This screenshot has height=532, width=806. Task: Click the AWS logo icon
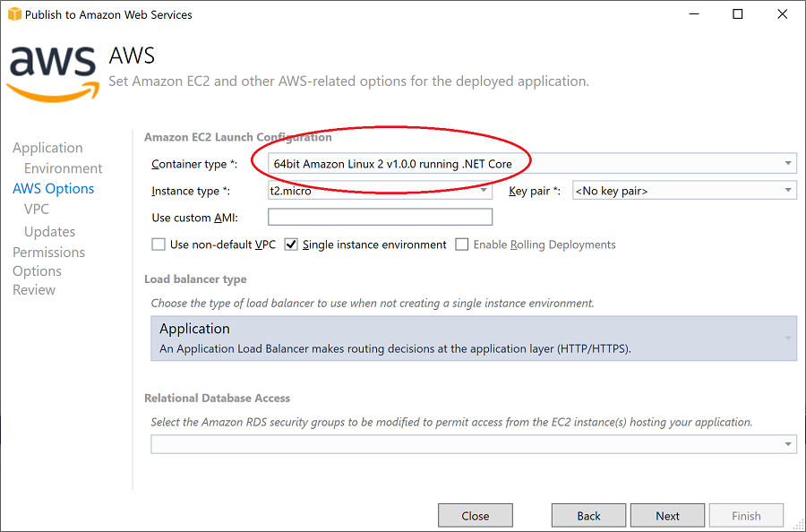tap(52, 69)
